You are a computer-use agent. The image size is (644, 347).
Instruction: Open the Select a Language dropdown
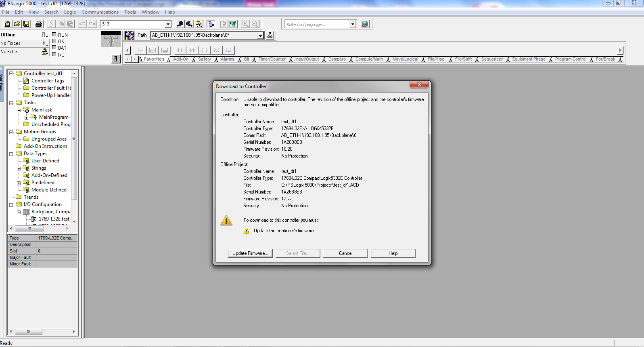tap(353, 24)
